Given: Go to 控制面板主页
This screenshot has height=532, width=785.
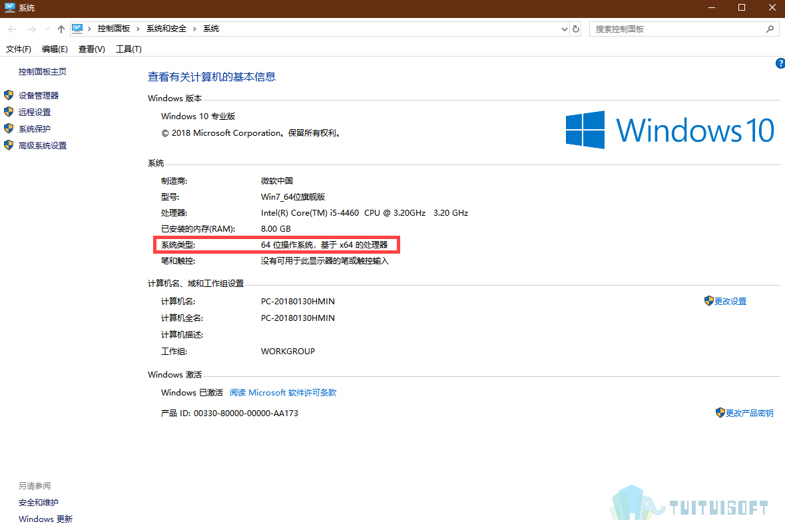Looking at the screenshot, I should coord(43,71).
